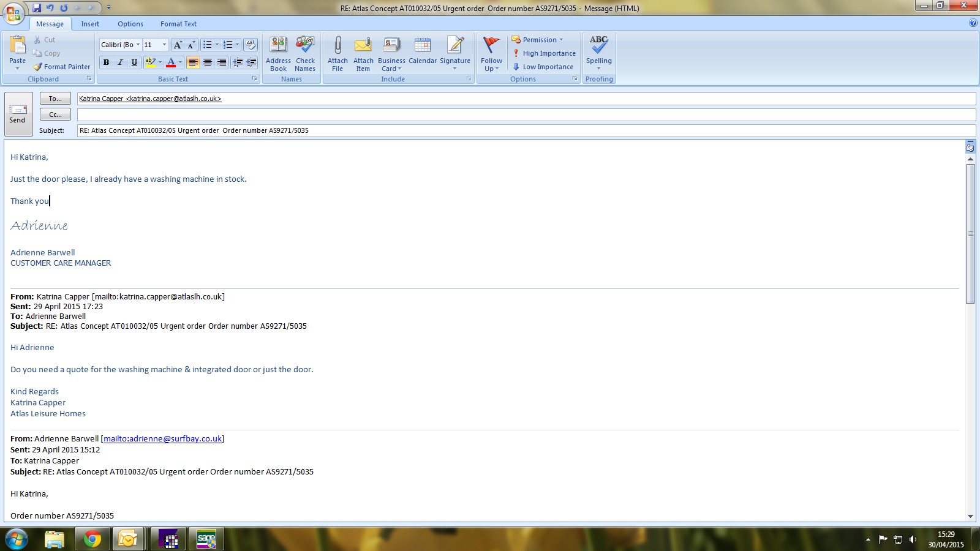
Task: Toggle Bold text formatting
Action: 106,62
